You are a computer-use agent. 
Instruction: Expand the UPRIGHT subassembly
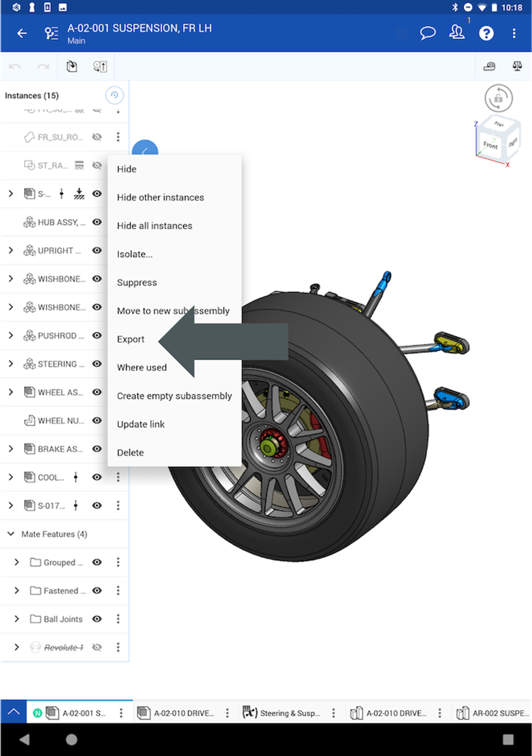click(11, 250)
